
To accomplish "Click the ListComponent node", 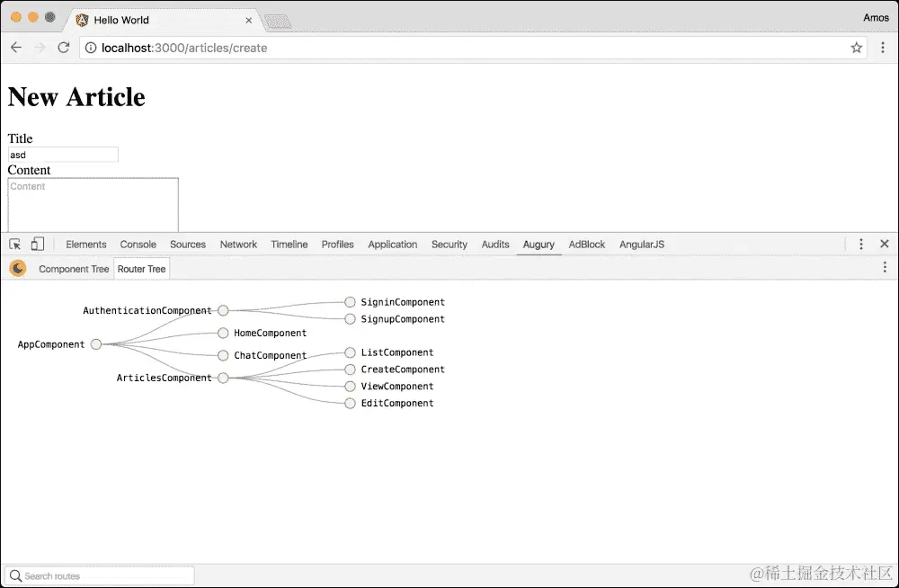I will coord(350,352).
